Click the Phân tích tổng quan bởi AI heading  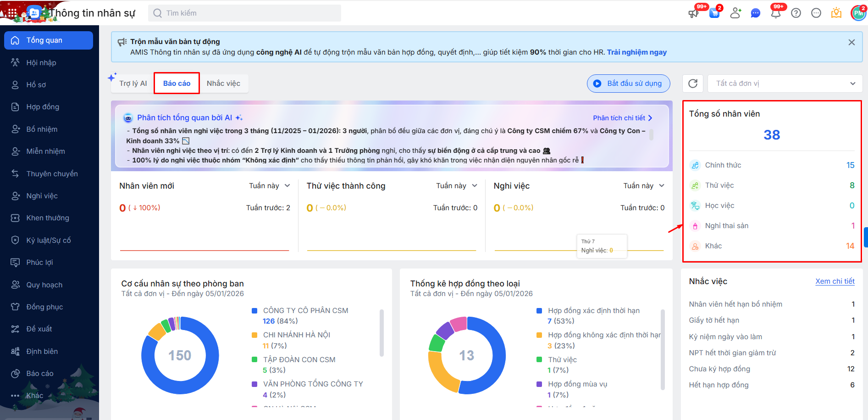pyautogui.click(x=184, y=118)
